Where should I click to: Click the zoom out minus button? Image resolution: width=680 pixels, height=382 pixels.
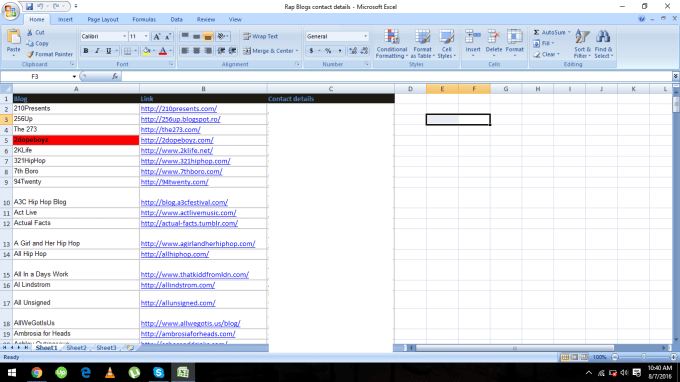pos(615,357)
